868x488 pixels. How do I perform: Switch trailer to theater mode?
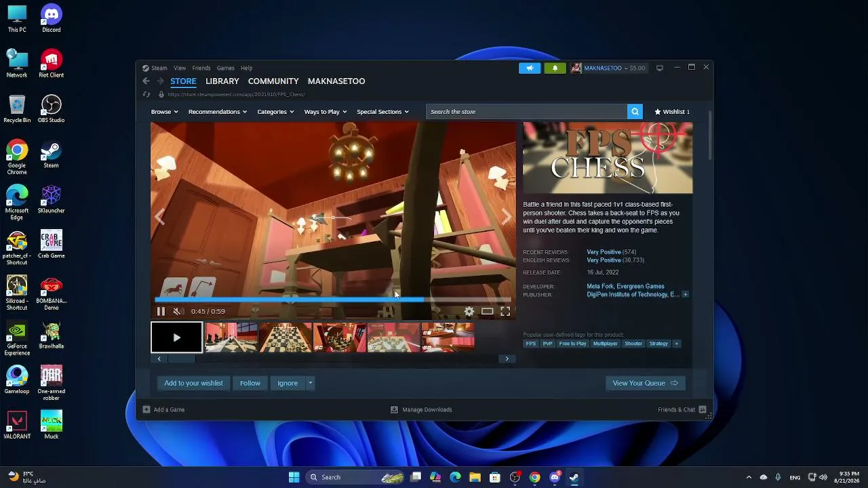click(x=487, y=311)
